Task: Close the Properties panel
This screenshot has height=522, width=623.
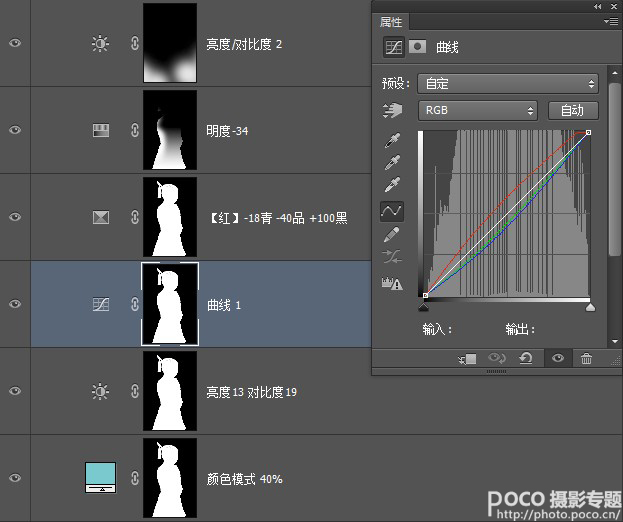Action: point(613,6)
